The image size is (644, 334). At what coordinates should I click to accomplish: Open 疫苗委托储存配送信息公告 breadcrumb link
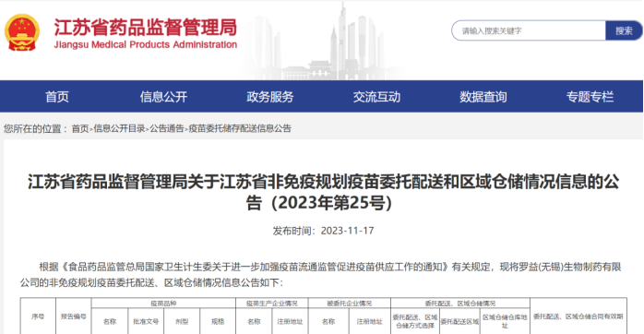click(240, 128)
